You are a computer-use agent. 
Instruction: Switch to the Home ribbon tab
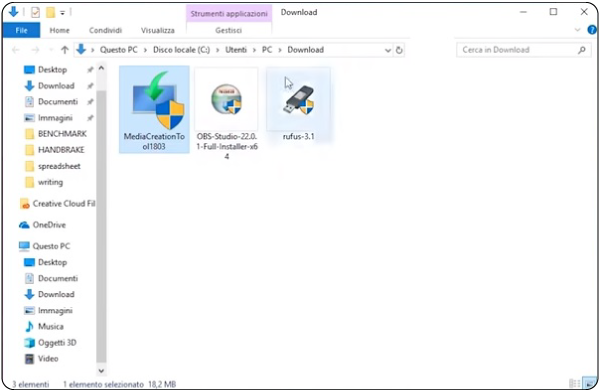[x=59, y=30]
